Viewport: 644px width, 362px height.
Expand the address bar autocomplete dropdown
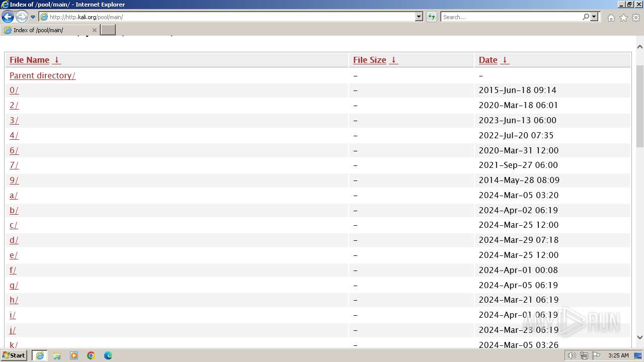419,17
